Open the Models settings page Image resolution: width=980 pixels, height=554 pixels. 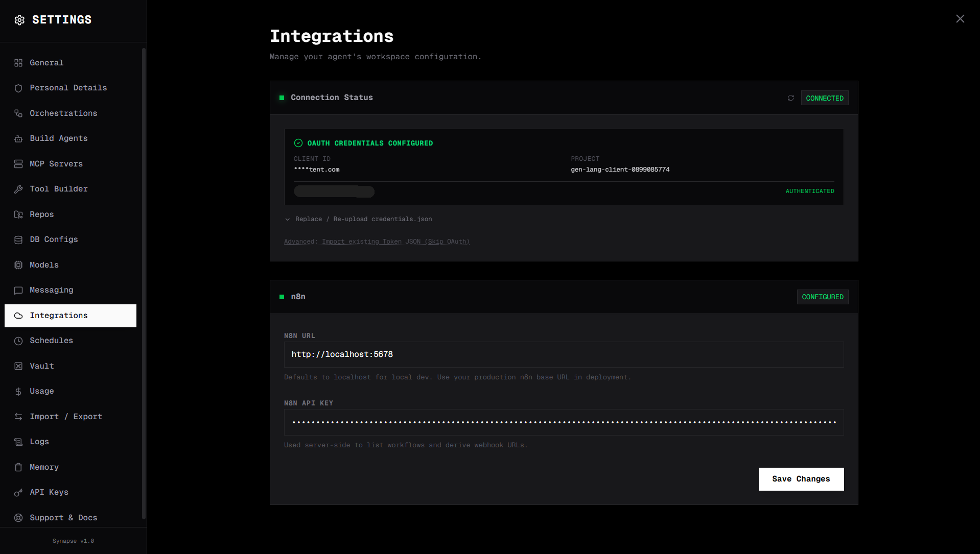point(71,265)
